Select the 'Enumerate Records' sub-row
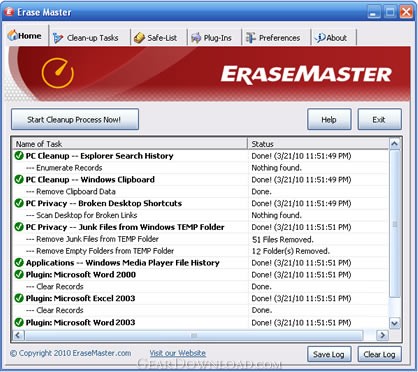 pyautogui.click(x=200, y=168)
